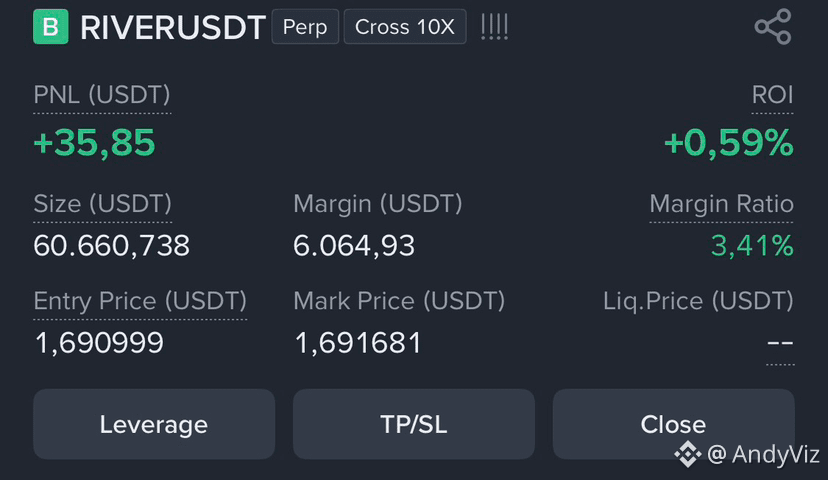Open the Cross 10X margin mode selector
828x480 pixels.
coord(405,26)
